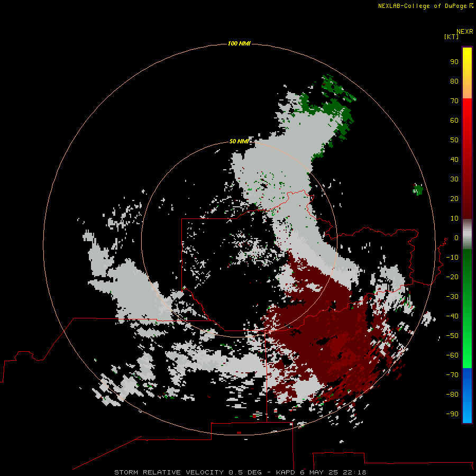The width and height of the screenshot is (476, 476).
Task: Click the 40 value on the velocity scale
Action: click(454, 160)
